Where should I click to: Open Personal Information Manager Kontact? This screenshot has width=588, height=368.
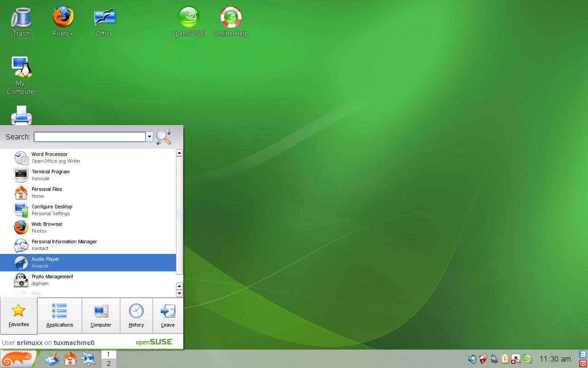(x=88, y=245)
